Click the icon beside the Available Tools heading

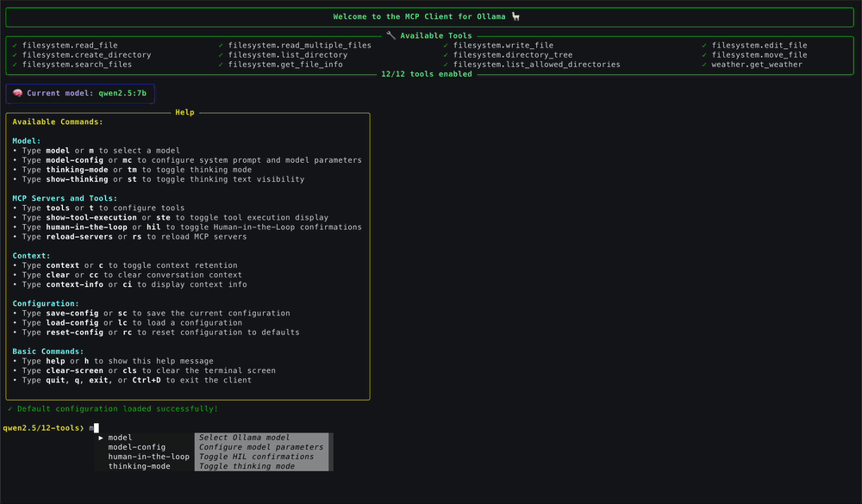coord(391,34)
